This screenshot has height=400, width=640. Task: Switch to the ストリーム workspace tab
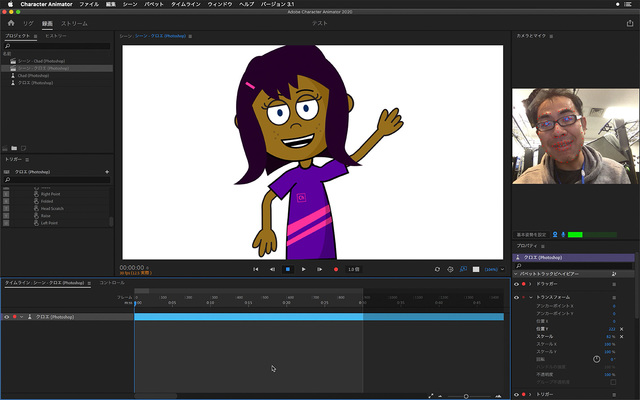tap(74, 22)
